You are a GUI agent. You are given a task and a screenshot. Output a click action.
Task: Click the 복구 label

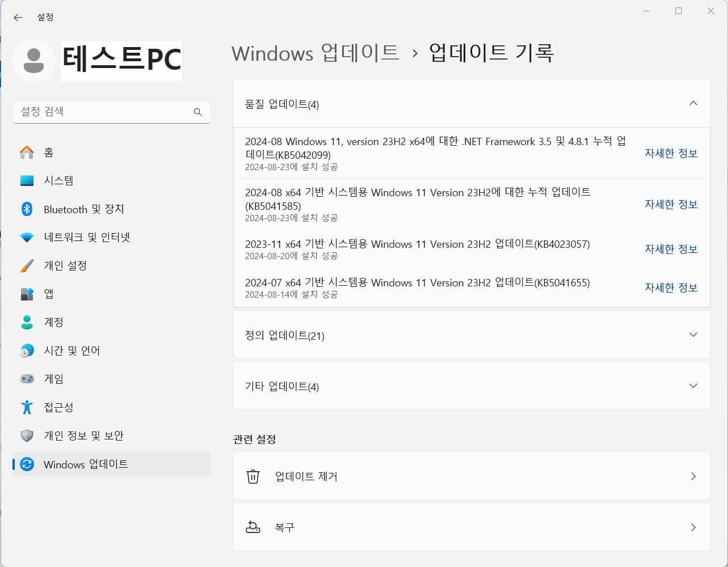[x=285, y=527]
